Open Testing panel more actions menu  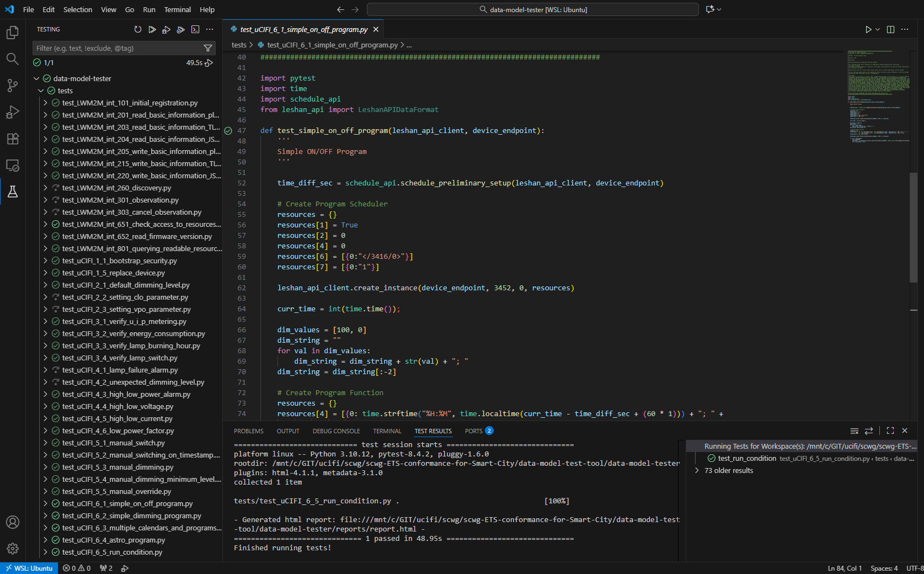(210, 29)
